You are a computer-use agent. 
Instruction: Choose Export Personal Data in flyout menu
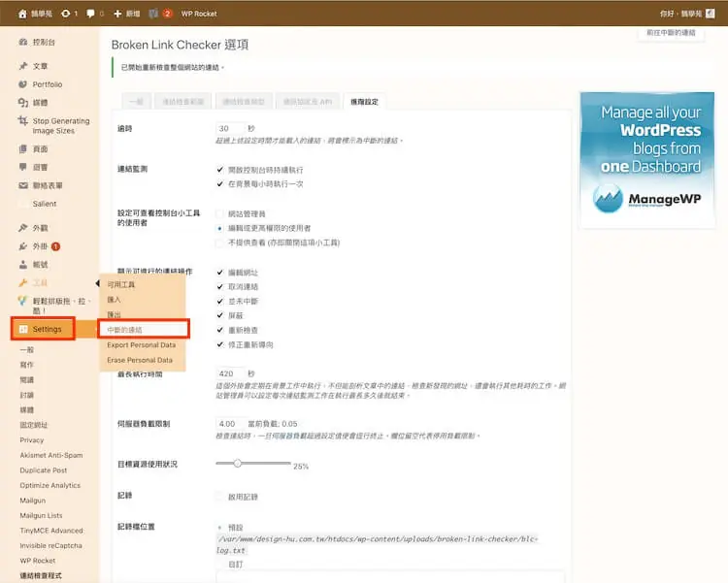tap(141, 345)
